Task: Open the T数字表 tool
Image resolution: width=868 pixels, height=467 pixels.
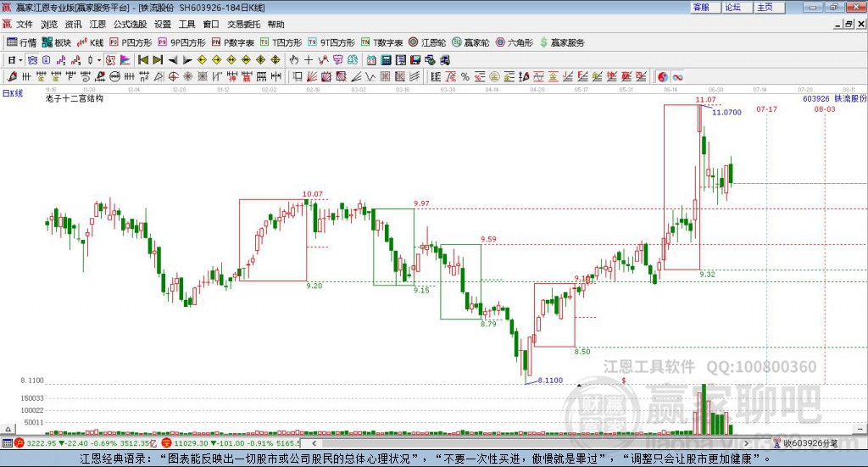Action: coord(382,42)
